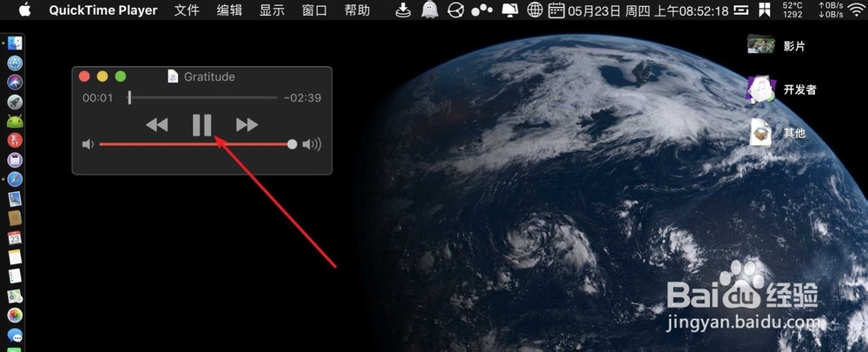Click the ghost icon in menu bar
The image size is (868, 352).
coord(430,10)
